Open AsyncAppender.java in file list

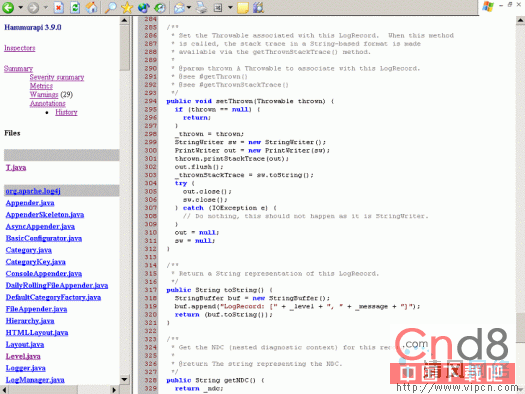[x=40, y=227]
